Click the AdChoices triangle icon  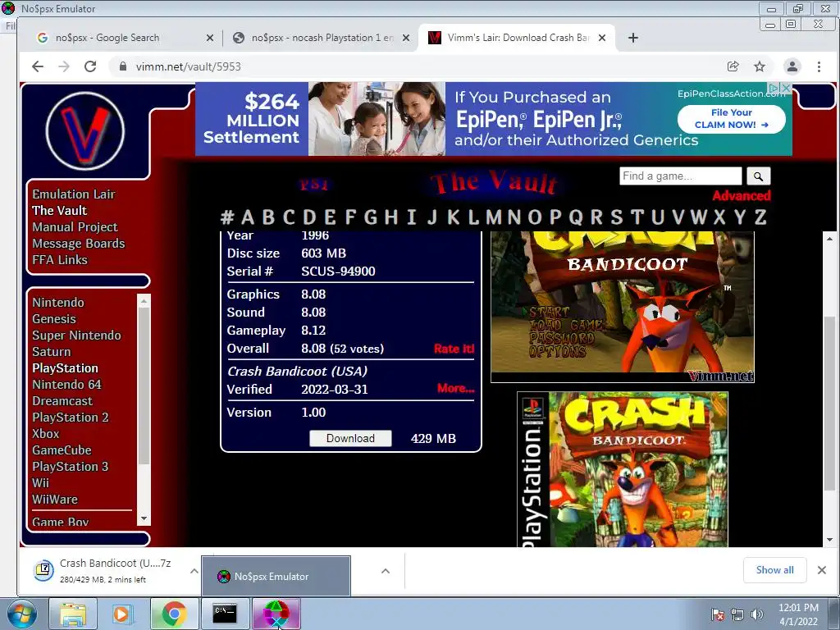click(x=774, y=87)
